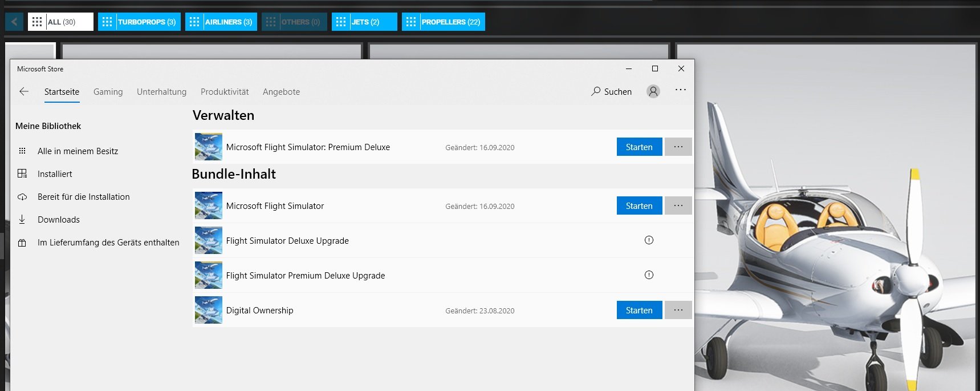This screenshot has width=980, height=391.
Task: Open Im Lieferumfang des Geräts enthalten
Action: [108, 243]
